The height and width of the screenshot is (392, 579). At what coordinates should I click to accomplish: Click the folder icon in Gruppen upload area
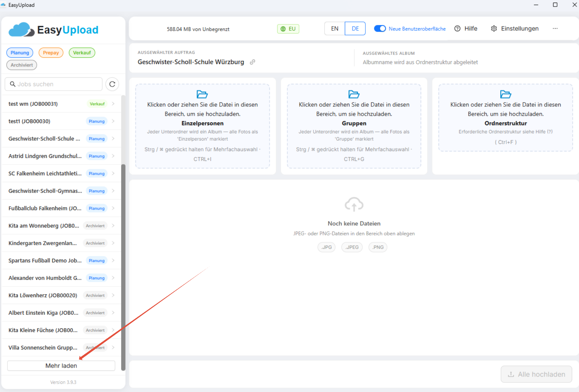[x=354, y=94]
